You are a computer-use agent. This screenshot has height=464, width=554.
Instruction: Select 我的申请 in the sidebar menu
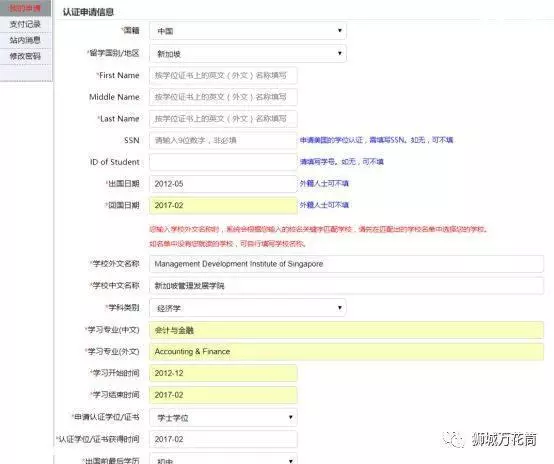[25, 8]
